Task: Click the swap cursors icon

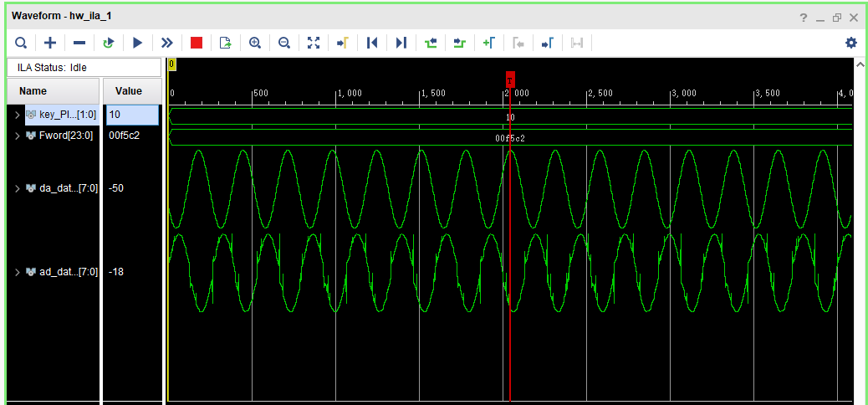Action: [x=577, y=43]
